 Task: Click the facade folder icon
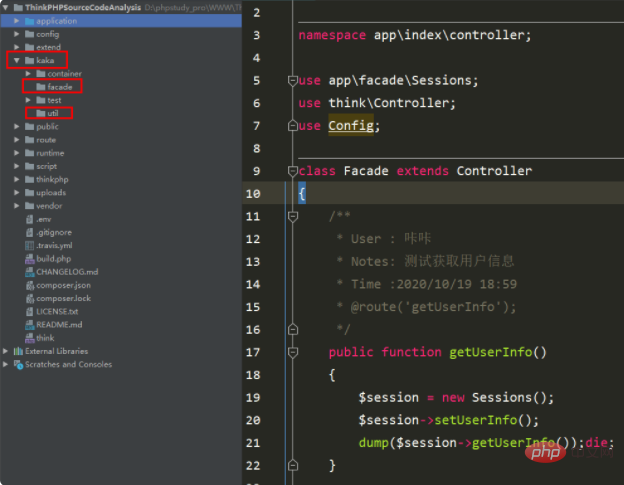[41, 87]
